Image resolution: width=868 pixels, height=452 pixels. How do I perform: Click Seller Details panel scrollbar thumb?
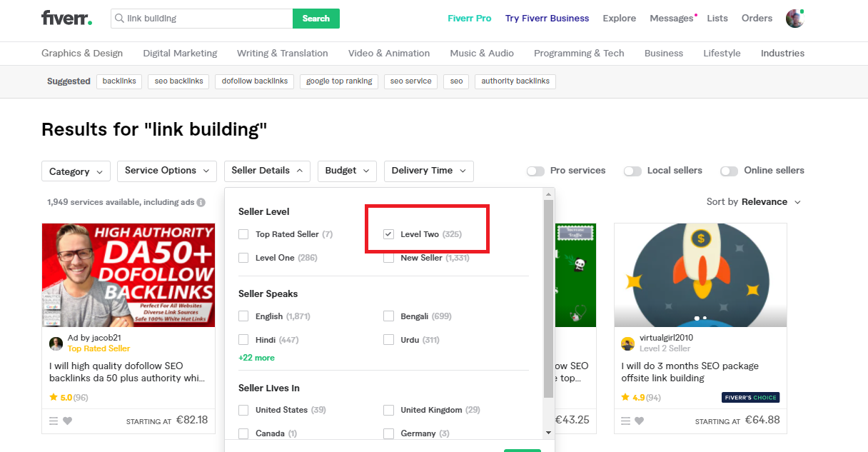(x=548, y=298)
